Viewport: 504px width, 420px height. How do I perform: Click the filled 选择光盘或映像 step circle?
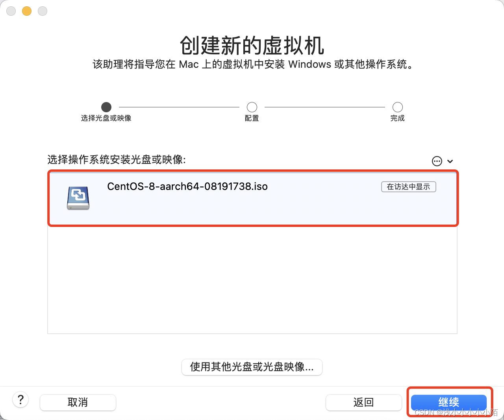106,107
